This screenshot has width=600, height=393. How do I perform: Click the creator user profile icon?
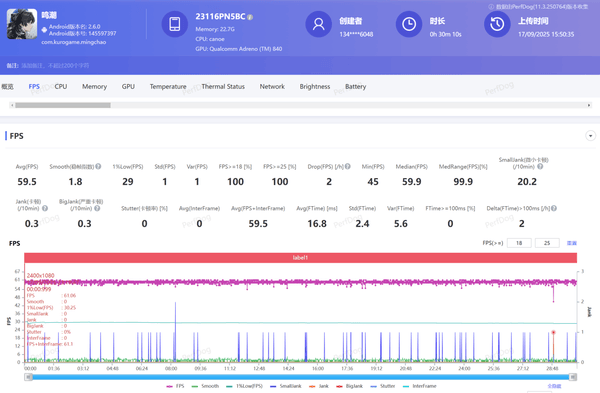click(x=318, y=24)
